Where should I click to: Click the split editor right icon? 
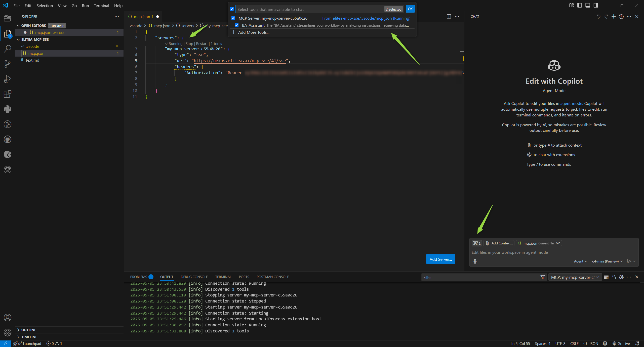point(449,17)
